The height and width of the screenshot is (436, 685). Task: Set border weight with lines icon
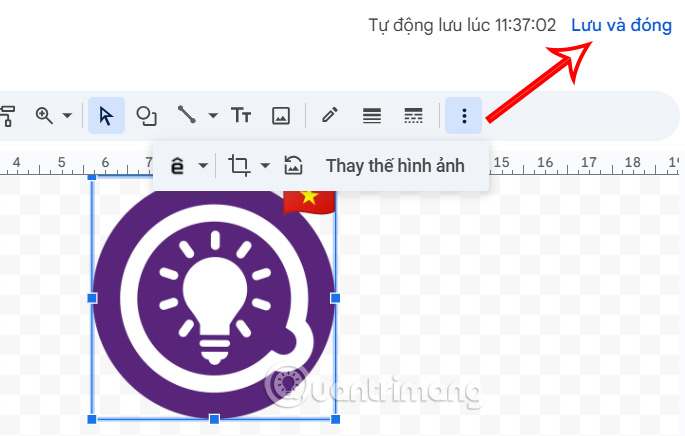[x=371, y=116]
